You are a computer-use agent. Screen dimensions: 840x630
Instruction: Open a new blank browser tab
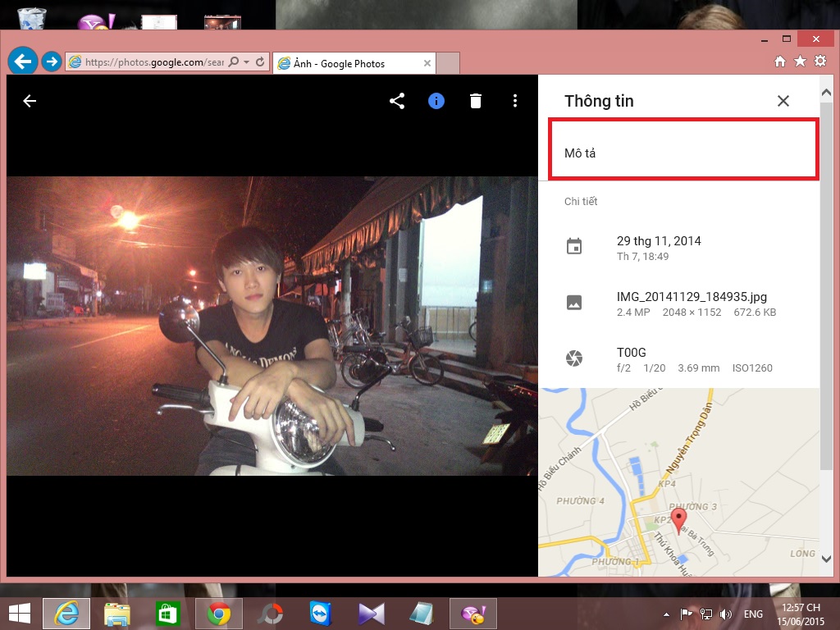448,63
